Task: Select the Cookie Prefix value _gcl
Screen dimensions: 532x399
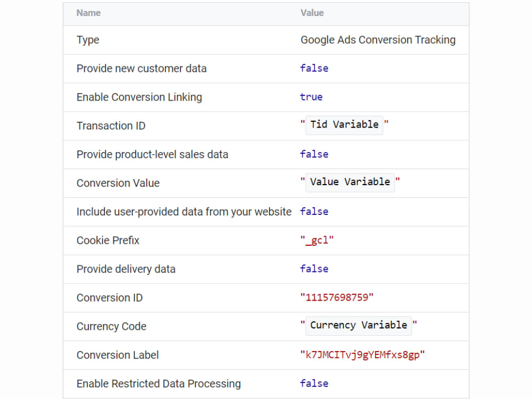Action: 318,240
